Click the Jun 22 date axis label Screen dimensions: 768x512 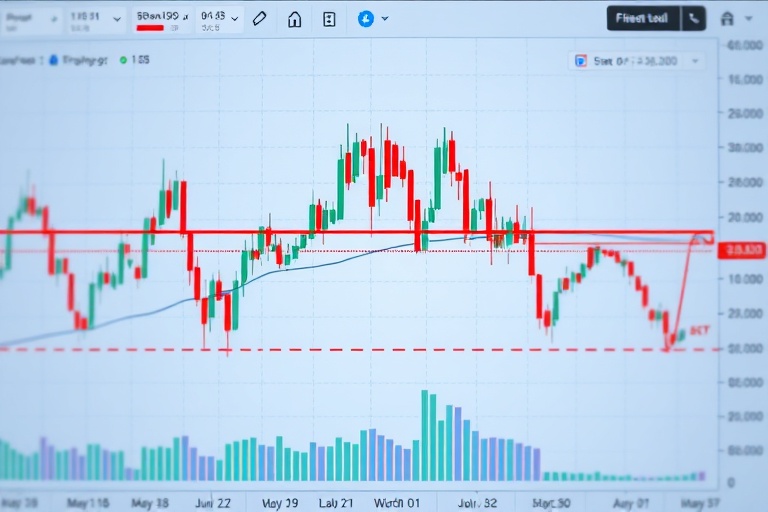213,502
